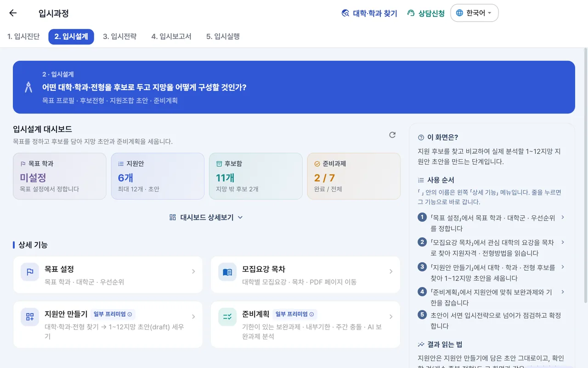Click the 모집요강 목차 book icon
The width and height of the screenshot is (588, 368).
click(x=227, y=272)
